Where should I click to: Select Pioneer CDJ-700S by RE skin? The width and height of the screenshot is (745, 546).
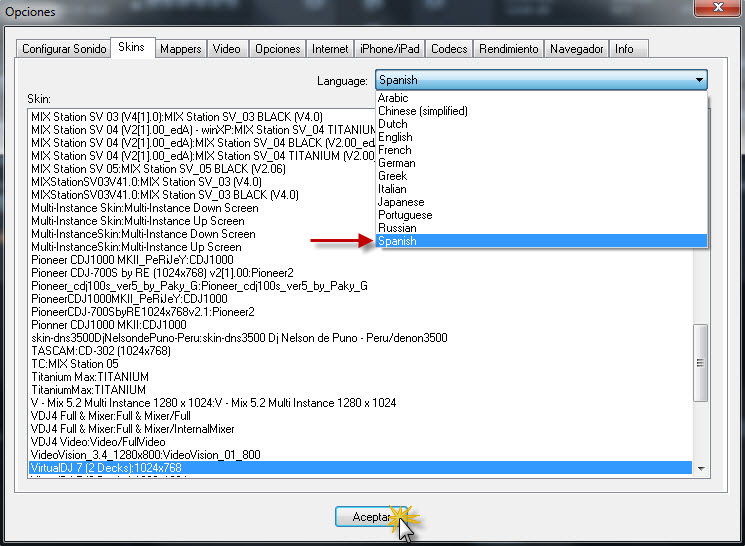click(361, 273)
